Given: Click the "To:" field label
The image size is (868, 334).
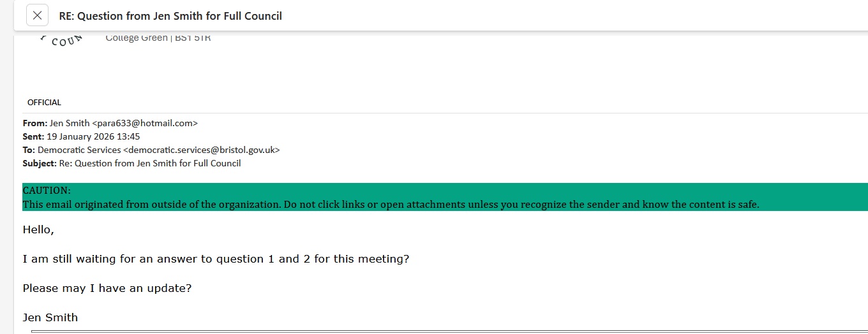Looking at the screenshot, I should [29, 150].
